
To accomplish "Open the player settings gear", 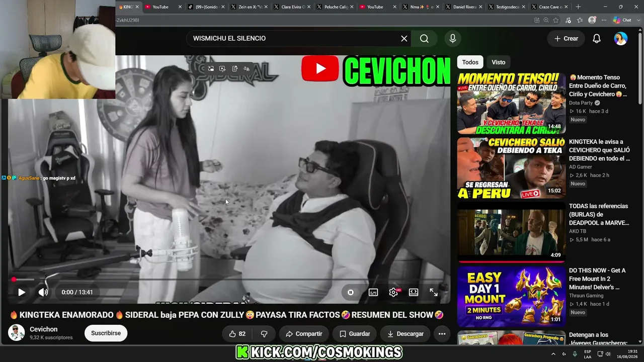I will click(x=393, y=292).
